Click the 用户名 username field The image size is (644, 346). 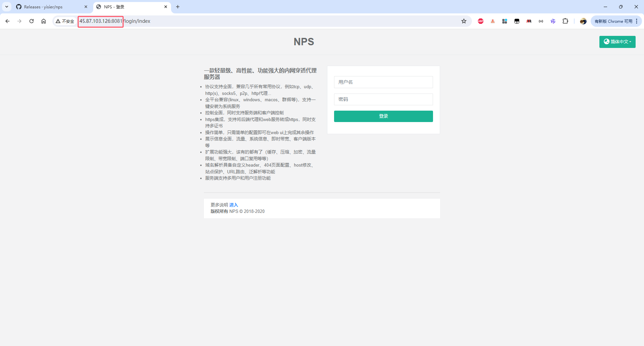(383, 82)
